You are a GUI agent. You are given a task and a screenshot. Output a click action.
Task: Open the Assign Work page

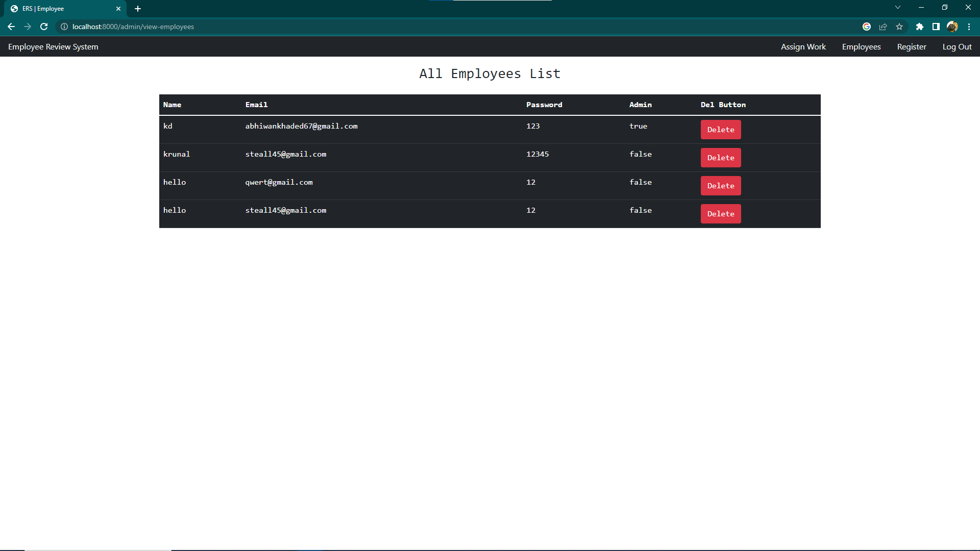click(803, 46)
